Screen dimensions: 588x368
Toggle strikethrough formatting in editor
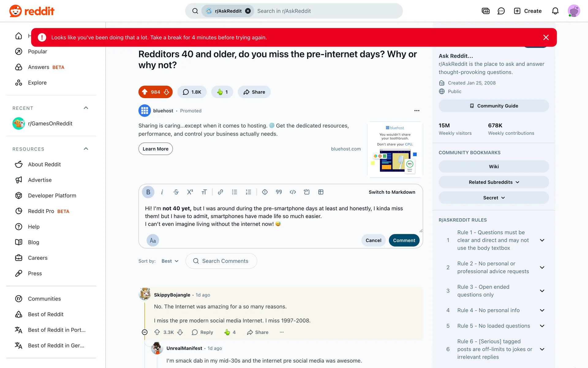(x=176, y=192)
